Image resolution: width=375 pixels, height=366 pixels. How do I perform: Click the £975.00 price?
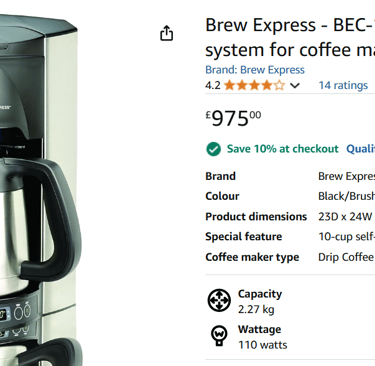pyautogui.click(x=233, y=118)
